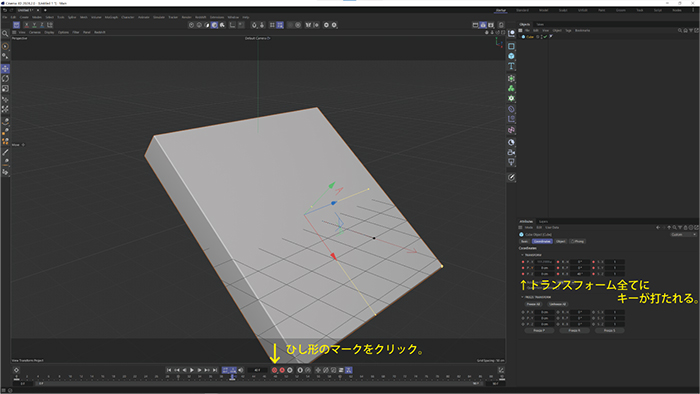Image resolution: width=700 pixels, height=394 pixels.
Task: Toggle Y axis lock in top toolbar
Action: [34, 25]
